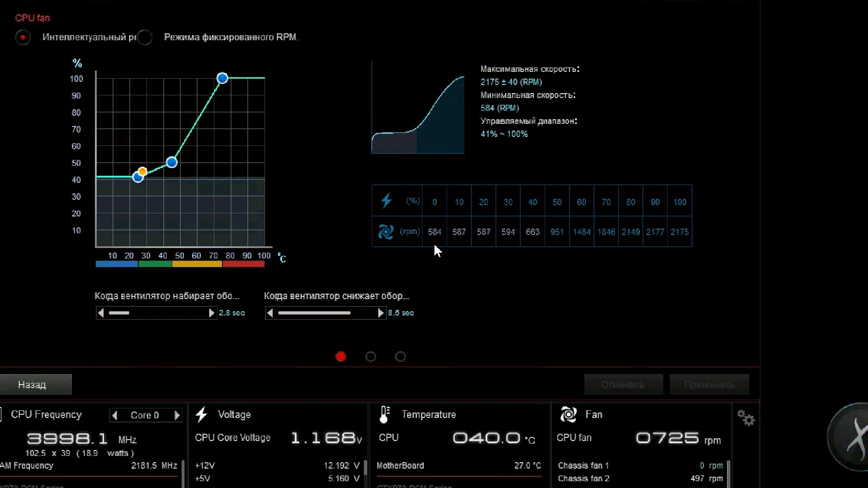
Task: Click the Fan panel spinning icon
Action: 568,414
